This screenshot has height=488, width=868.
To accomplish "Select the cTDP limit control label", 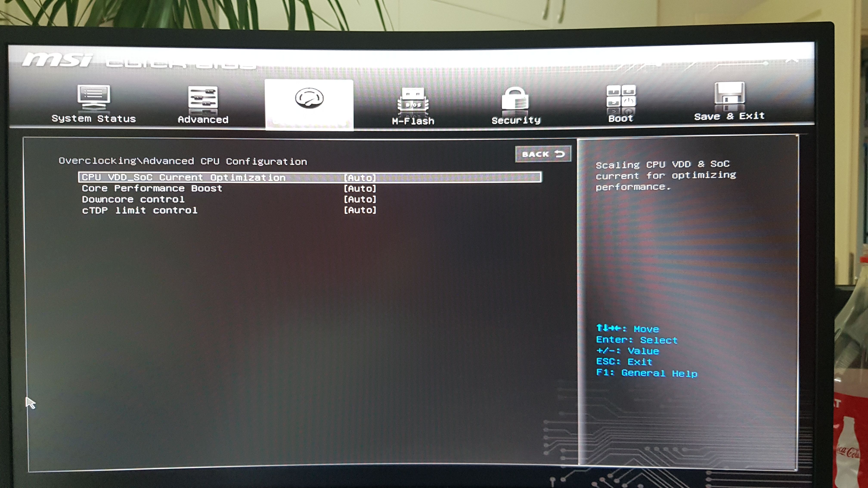I will [139, 210].
